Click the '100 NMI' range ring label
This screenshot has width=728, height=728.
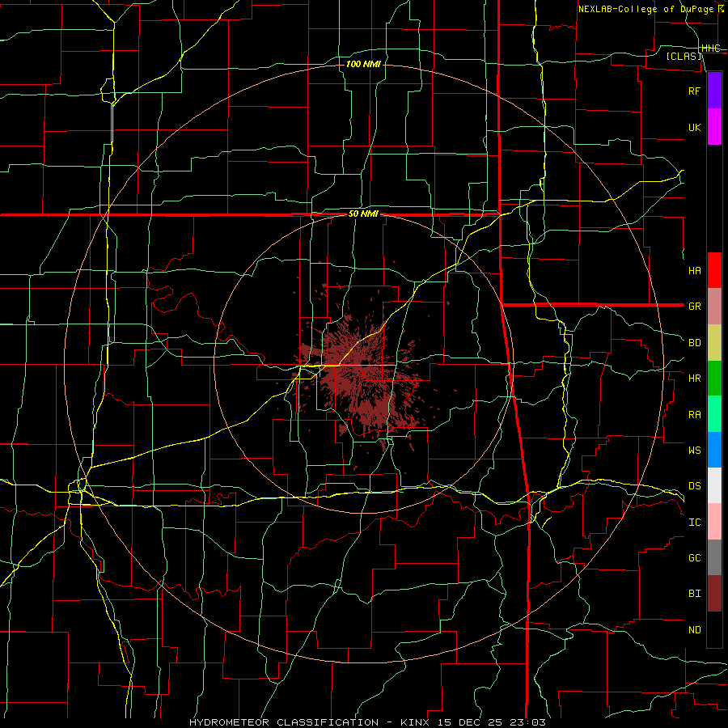click(363, 64)
